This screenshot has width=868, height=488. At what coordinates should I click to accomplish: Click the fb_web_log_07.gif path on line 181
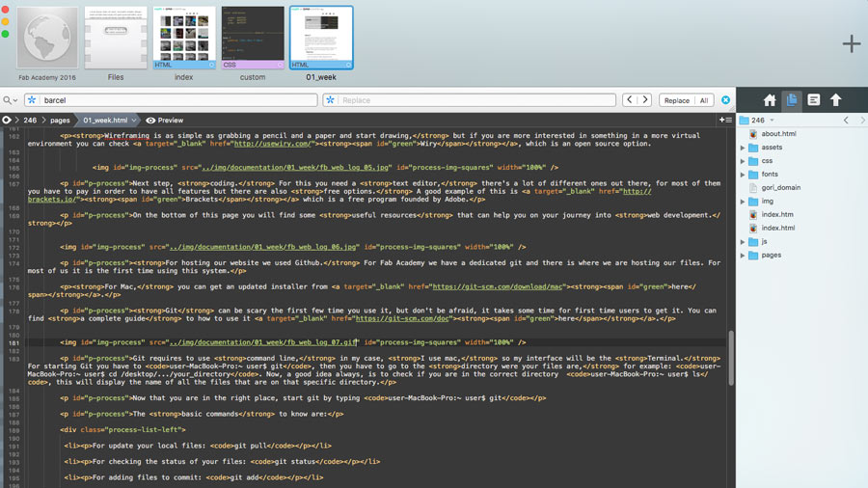(263, 342)
